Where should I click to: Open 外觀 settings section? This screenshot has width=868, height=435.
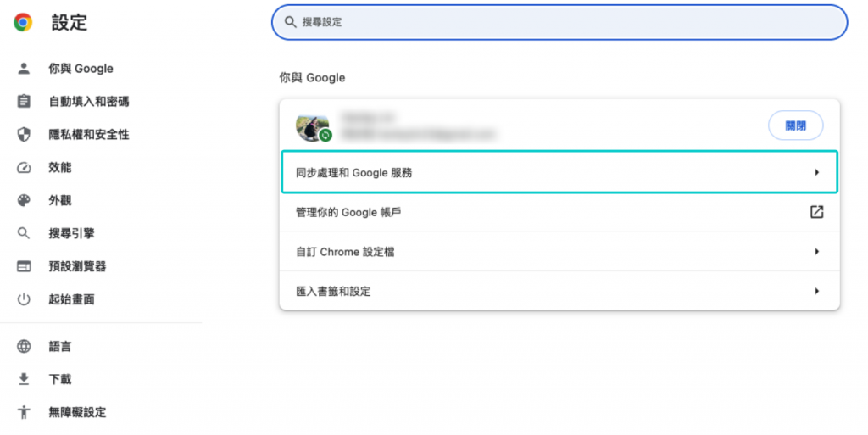coord(60,201)
